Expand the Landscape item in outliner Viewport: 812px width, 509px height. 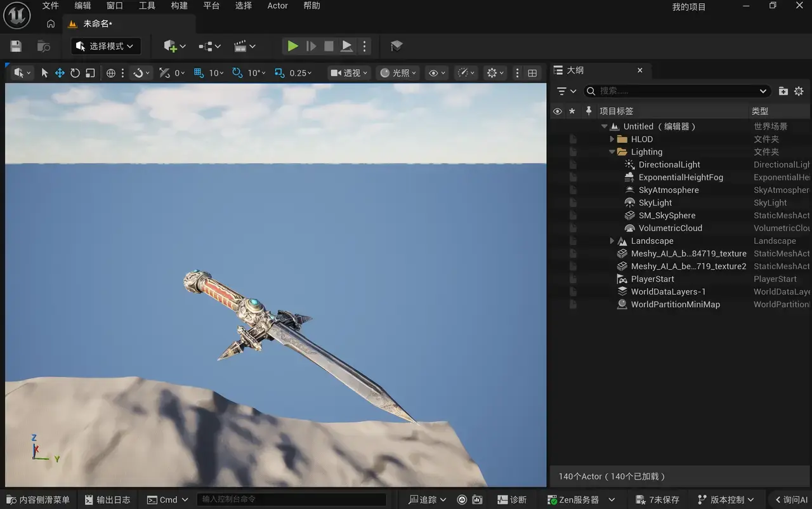[612, 241]
